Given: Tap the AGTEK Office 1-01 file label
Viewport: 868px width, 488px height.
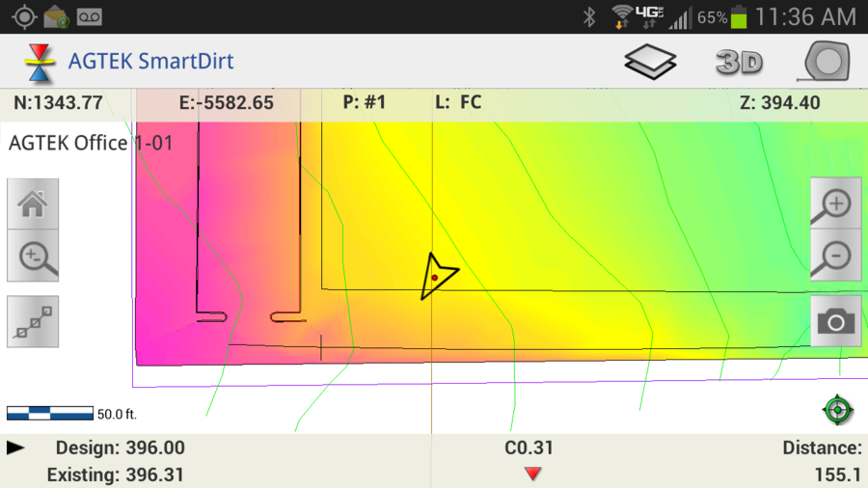Looking at the screenshot, I should [x=91, y=144].
